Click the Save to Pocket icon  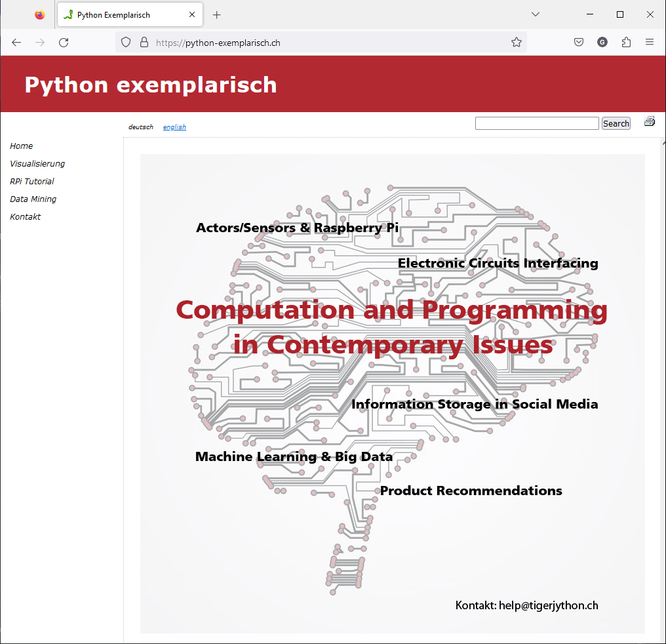point(579,42)
